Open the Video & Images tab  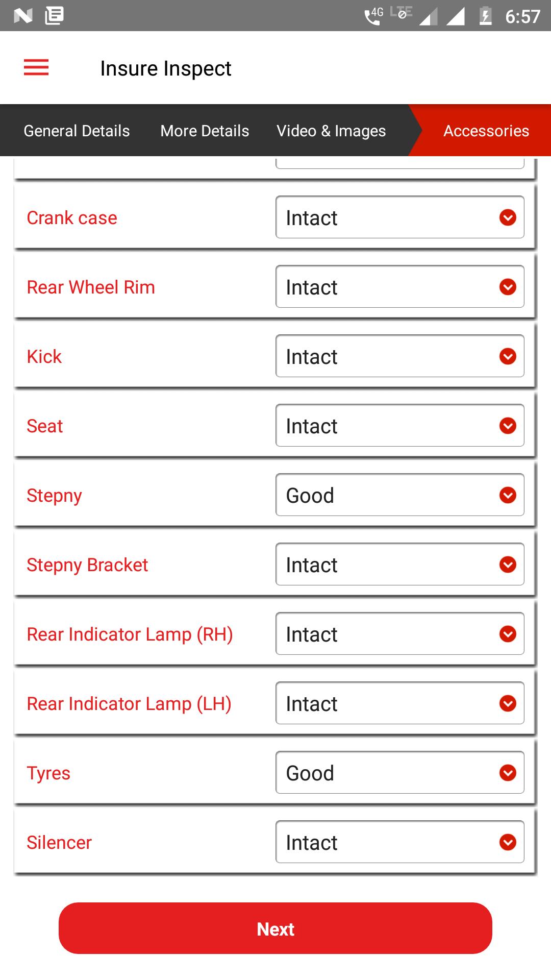point(331,131)
